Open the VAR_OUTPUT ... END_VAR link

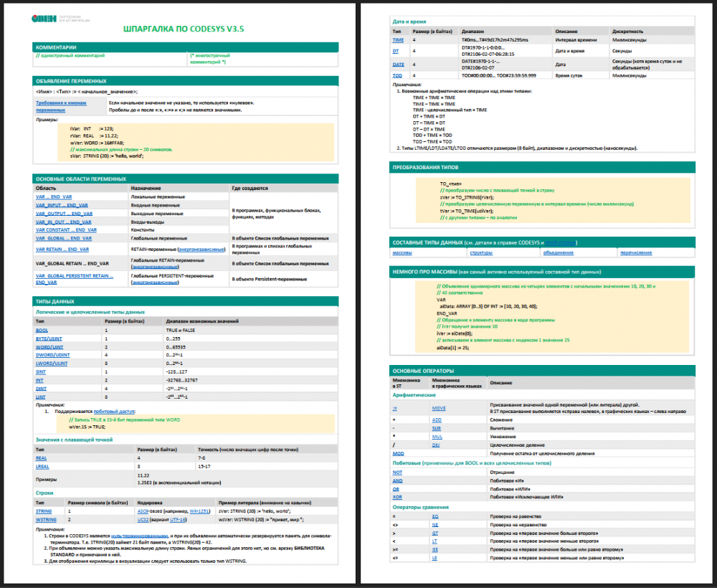click(64, 213)
